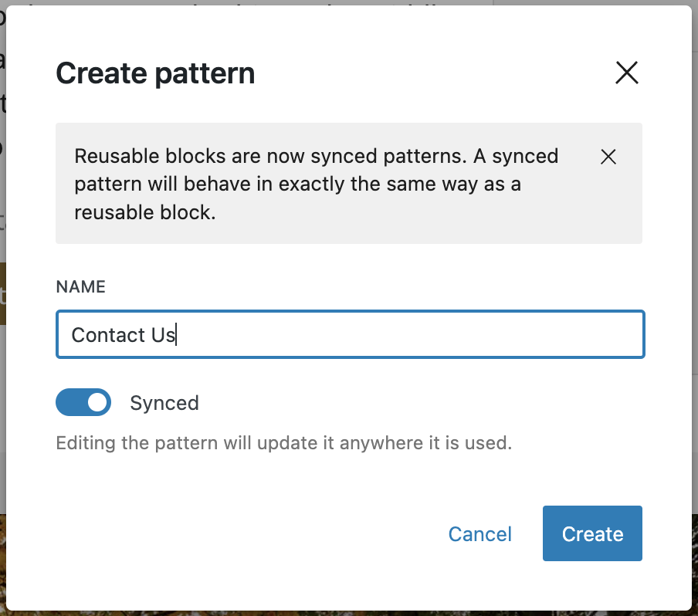Dismiss the synced patterns notice

click(608, 157)
